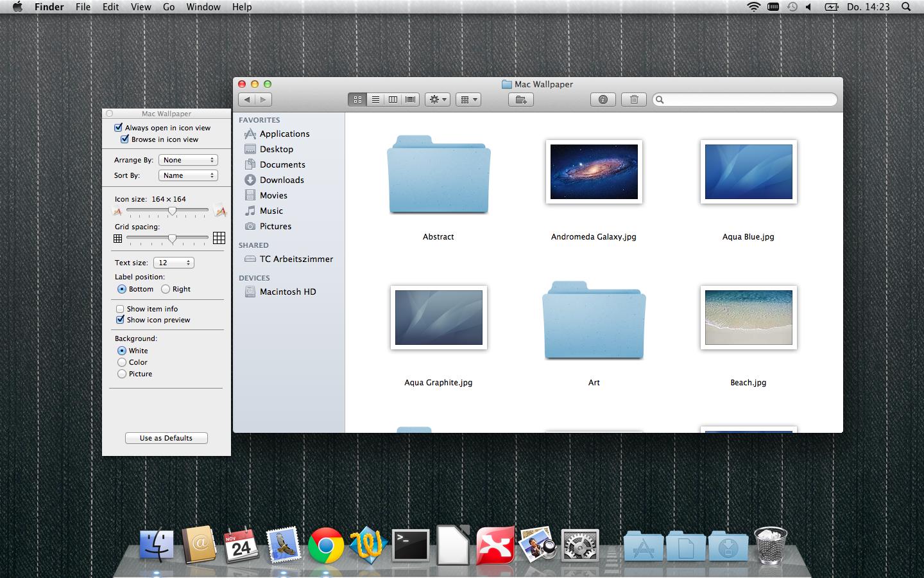Toggle Show icon preview
Viewport: 924px width, 578px height.
pos(120,320)
